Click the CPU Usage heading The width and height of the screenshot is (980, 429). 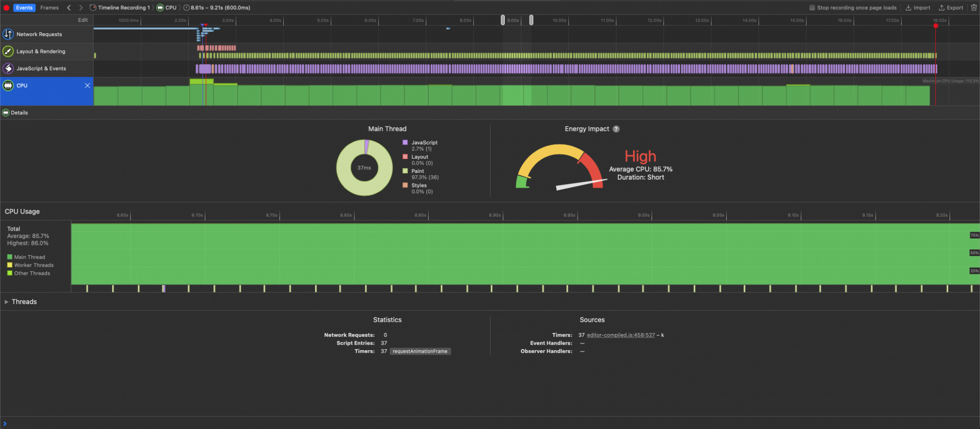pyautogui.click(x=22, y=212)
